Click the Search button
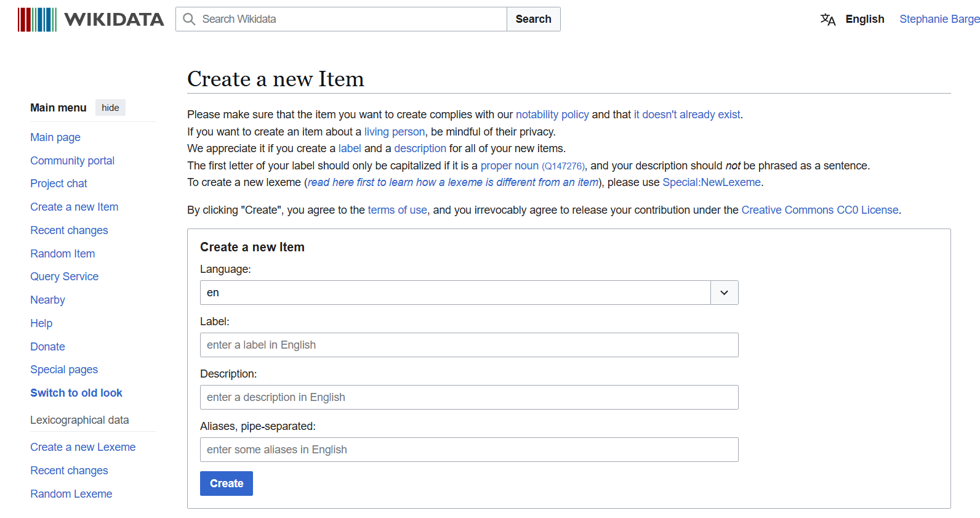Image resolution: width=980 pixels, height=518 pixels. (533, 19)
